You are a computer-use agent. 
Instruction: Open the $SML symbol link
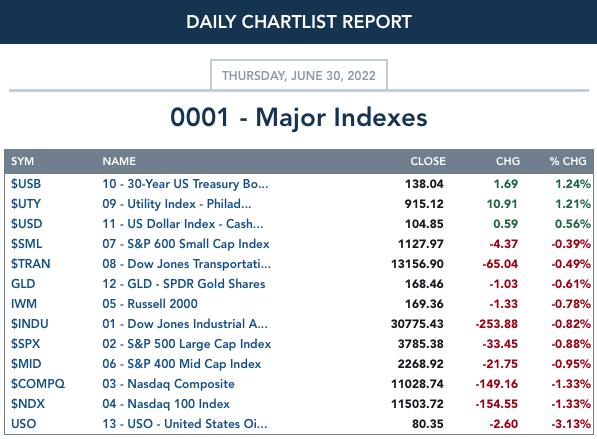pos(27,244)
